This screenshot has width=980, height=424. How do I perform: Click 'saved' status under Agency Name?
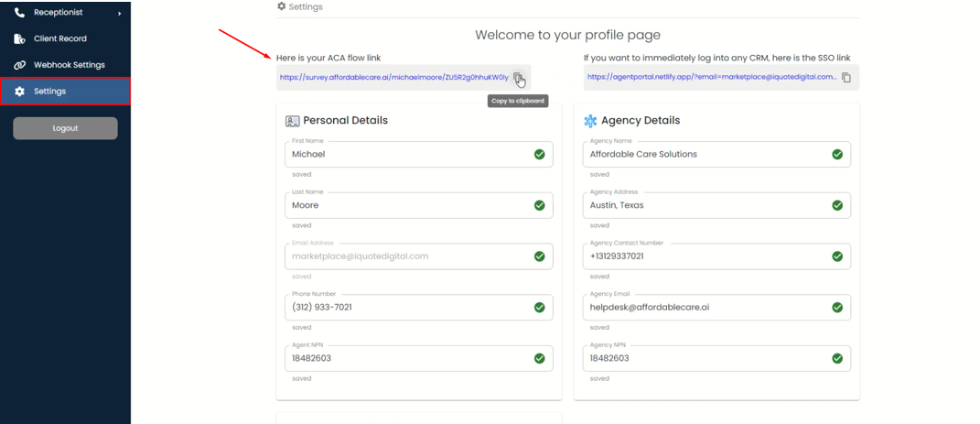tap(599, 175)
